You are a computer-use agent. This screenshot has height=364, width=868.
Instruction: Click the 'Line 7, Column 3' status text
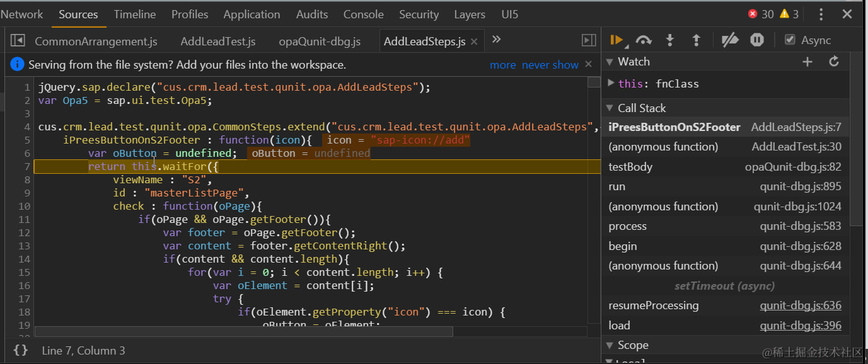coord(83,351)
